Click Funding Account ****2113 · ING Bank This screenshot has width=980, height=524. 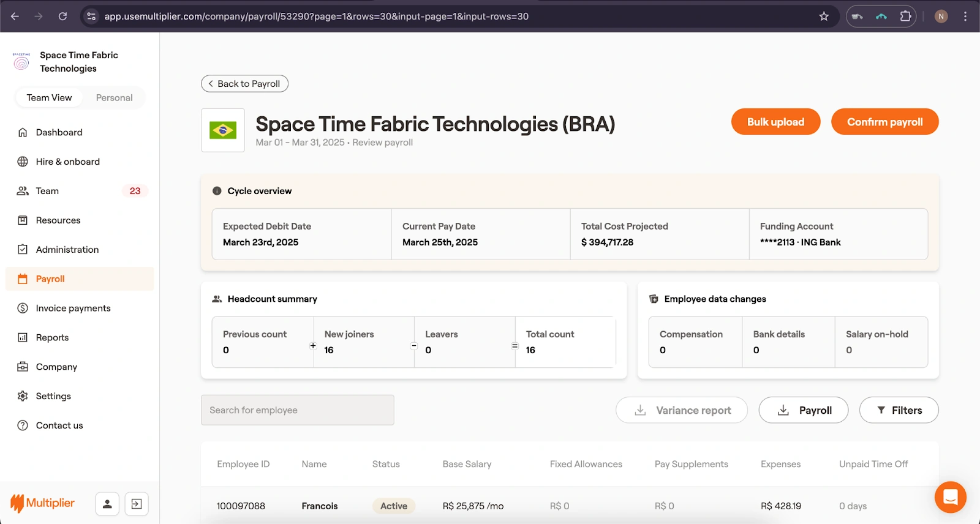[x=839, y=234]
